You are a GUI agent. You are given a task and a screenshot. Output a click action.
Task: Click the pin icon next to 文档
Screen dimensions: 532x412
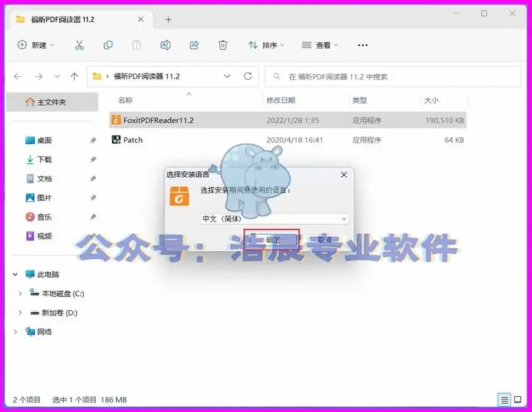click(93, 179)
